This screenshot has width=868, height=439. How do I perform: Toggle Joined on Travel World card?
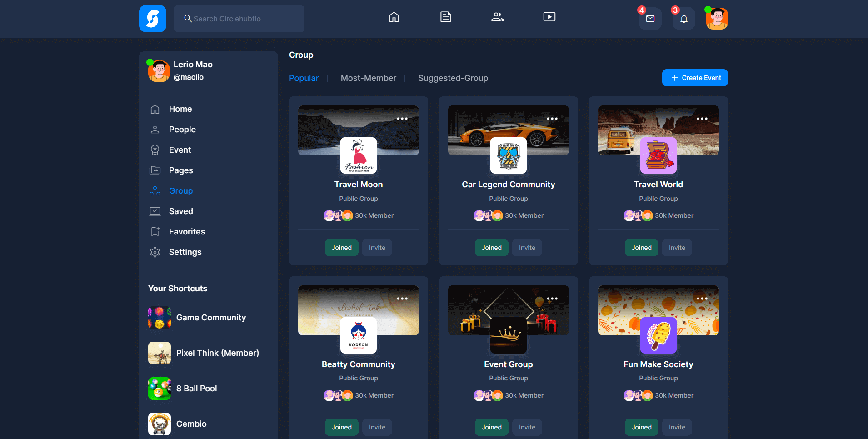tap(642, 248)
